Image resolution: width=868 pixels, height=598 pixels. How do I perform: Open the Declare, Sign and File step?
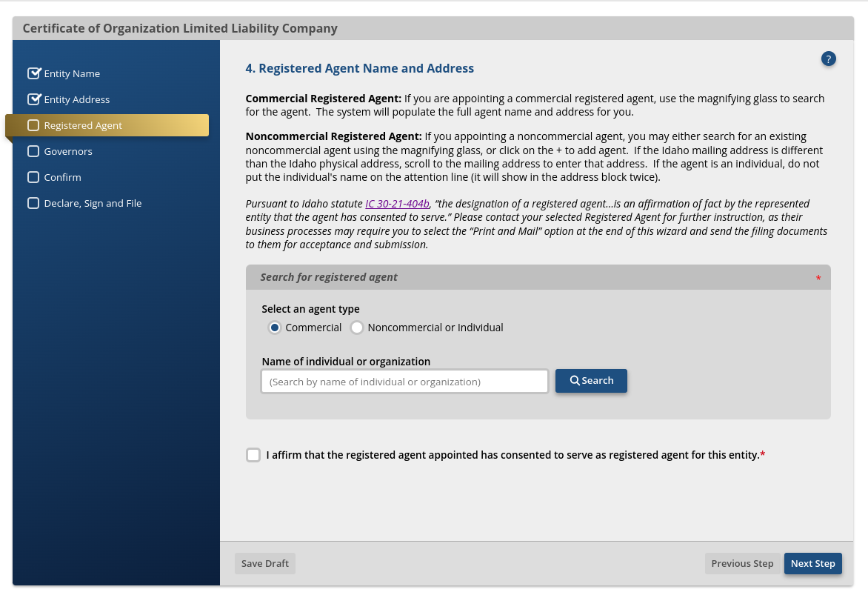point(93,203)
